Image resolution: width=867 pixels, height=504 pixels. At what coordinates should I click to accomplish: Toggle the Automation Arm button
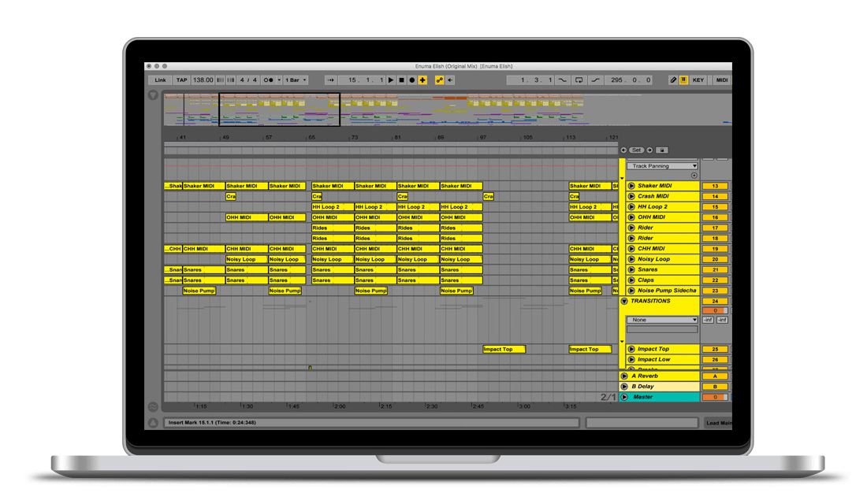click(440, 80)
